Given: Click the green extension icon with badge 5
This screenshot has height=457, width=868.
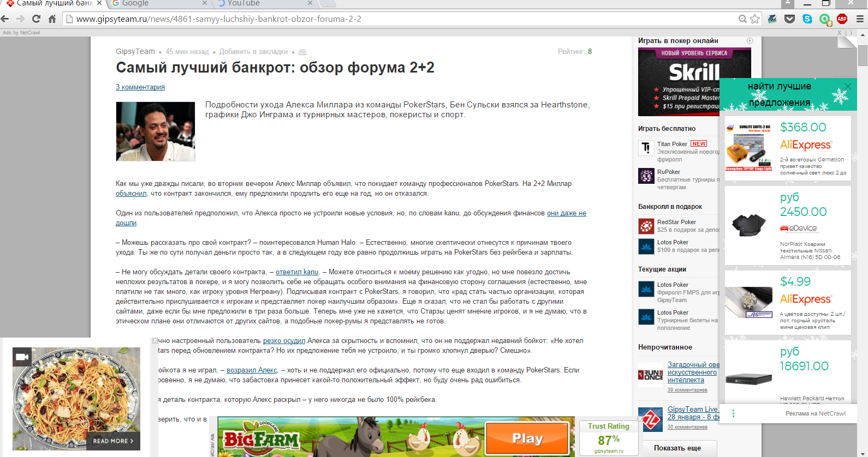Looking at the screenshot, I should 825,20.
